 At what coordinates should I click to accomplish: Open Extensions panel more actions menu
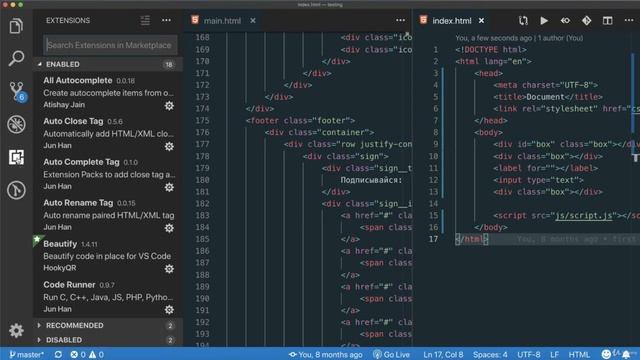tap(166, 20)
